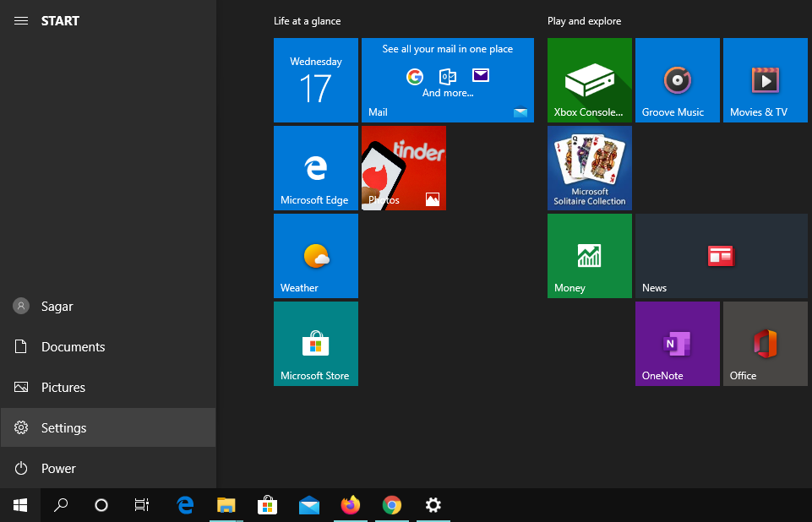Open Settings from the Start sidebar
The image size is (812, 522).
pyautogui.click(x=108, y=427)
